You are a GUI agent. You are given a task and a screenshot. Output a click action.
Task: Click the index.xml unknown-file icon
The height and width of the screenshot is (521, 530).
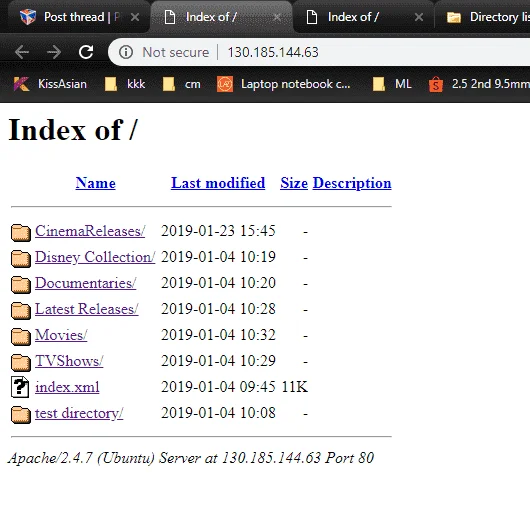click(x=20, y=387)
